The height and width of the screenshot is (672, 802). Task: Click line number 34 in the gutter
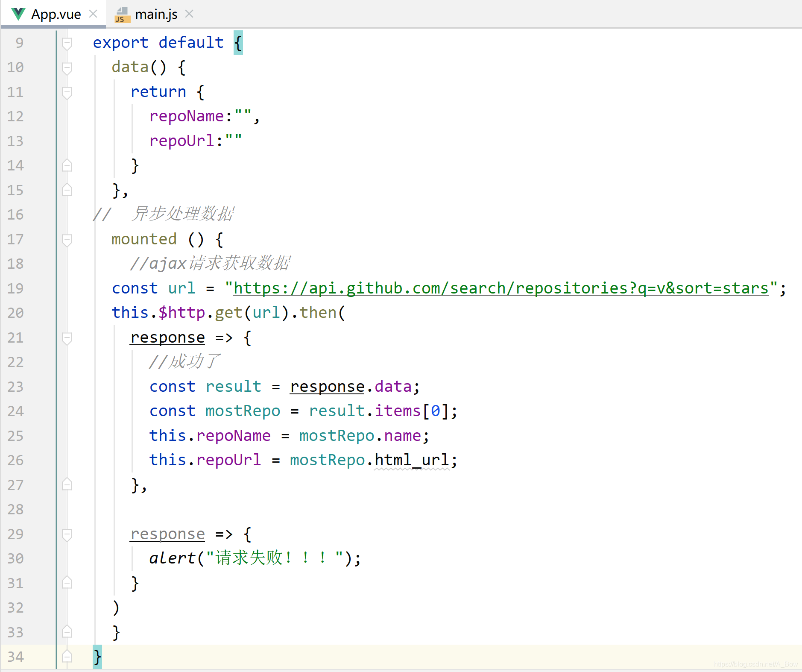(15, 657)
